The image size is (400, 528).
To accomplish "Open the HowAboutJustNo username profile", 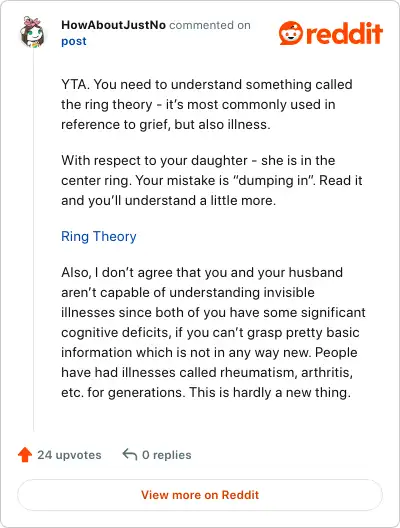I will [113, 25].
